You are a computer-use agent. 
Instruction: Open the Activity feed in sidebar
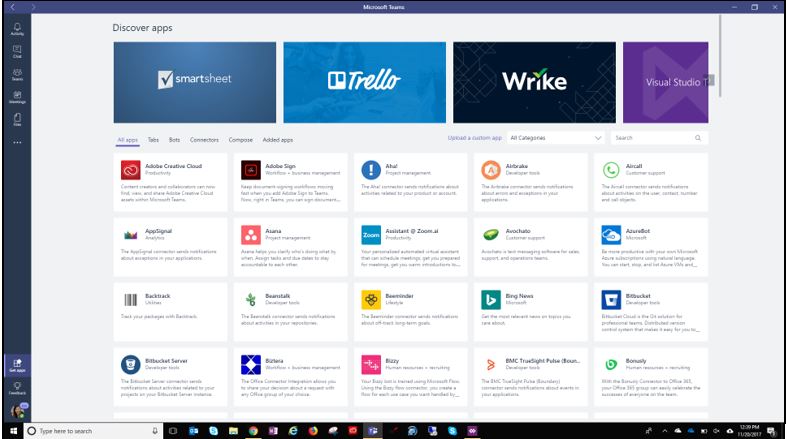17,29
